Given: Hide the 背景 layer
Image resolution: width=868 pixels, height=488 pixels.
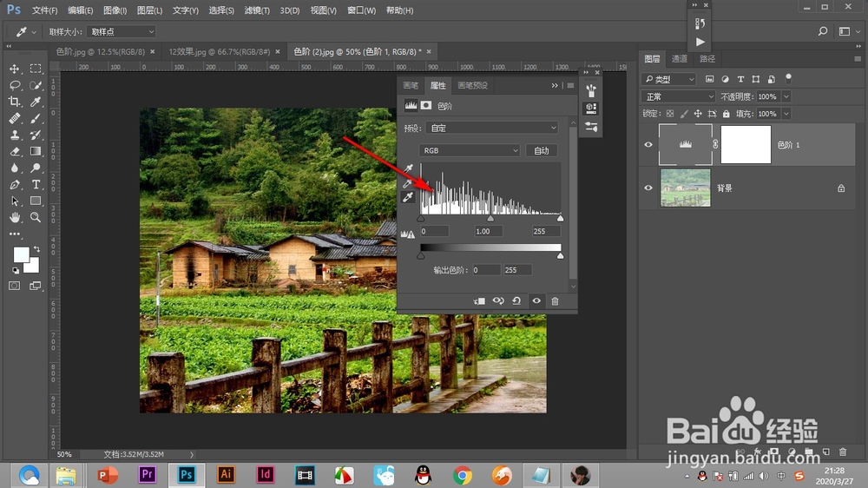Looking at the screenshot, I should pyautogui.click(x=648, y=188).
